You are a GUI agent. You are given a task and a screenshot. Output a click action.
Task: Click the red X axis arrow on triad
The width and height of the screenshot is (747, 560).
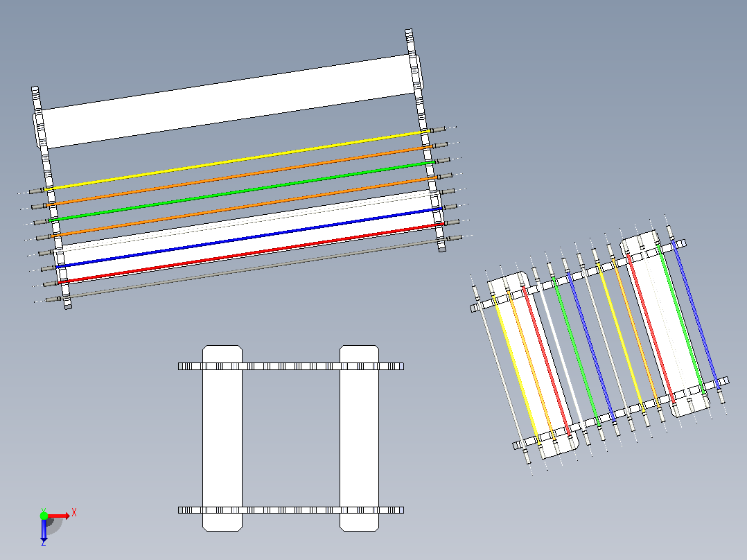(59, 516)
